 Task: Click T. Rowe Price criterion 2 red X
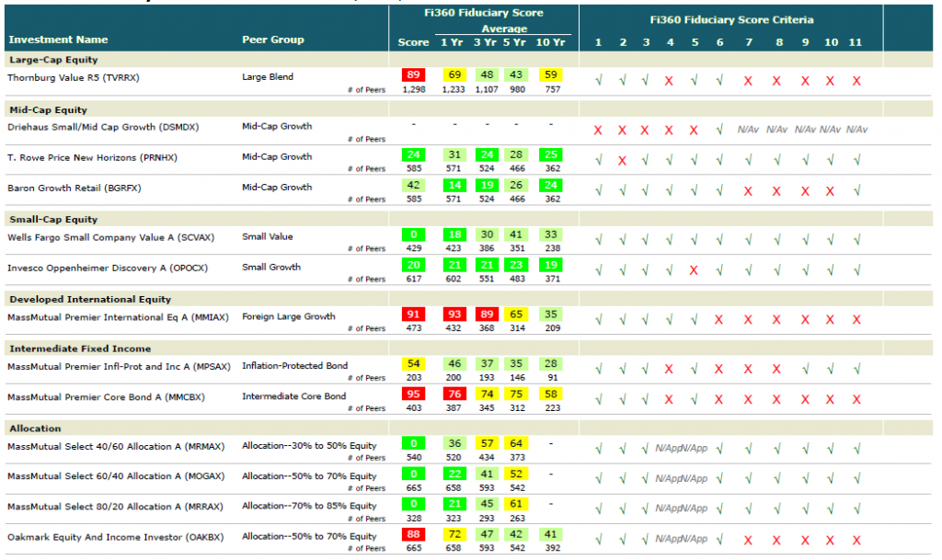point(623,161)
